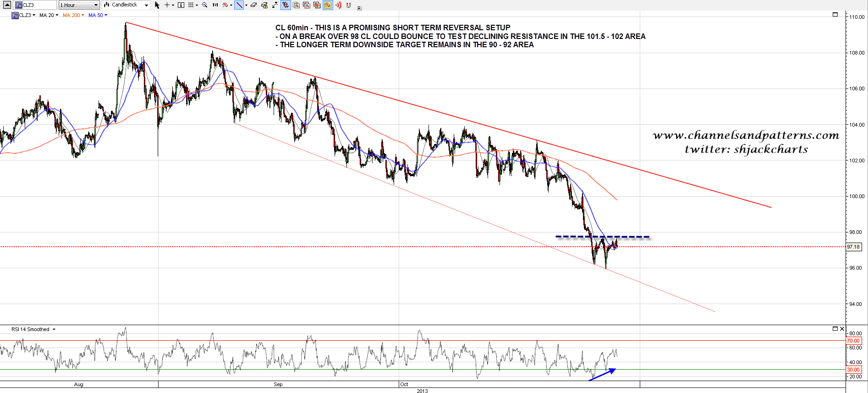Toggle the highlighted drawings visibility button
The image size is (868, 393).
point(286,5)
